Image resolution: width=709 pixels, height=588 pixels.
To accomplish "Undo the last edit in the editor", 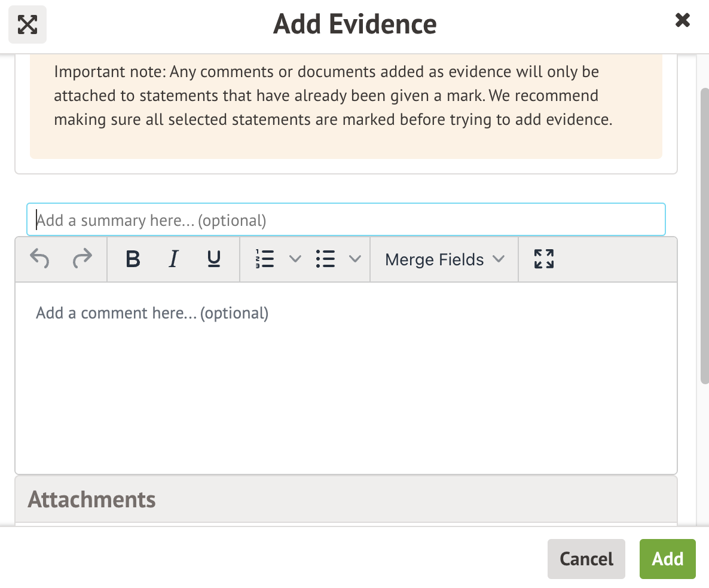I will (39, 259).
